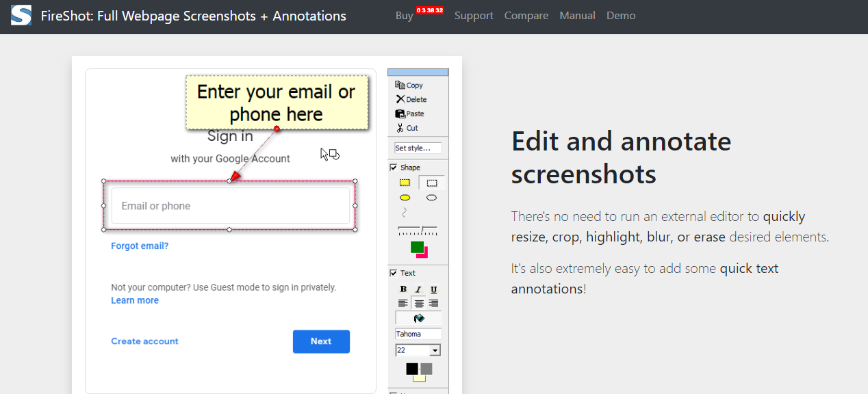Image resolution: width=868 pixels, height=394 pixels.
Task: Select the outline ellipse shape
Action: [431, 198]
